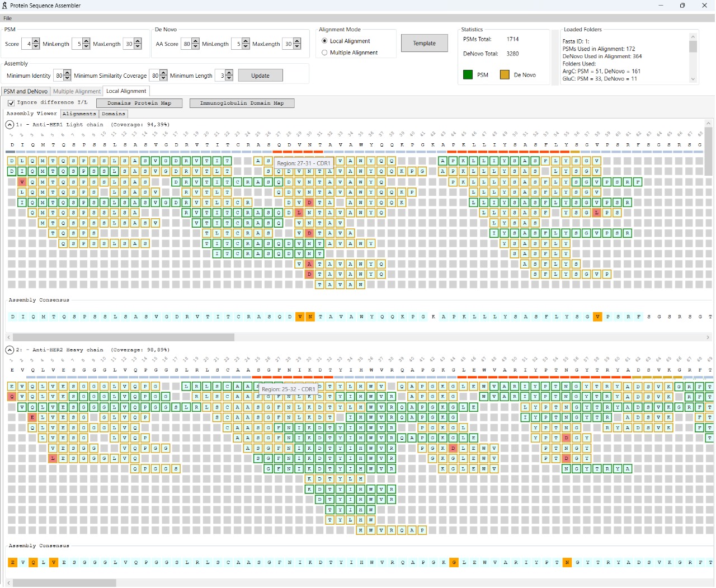Viewport: 716px width, 588px height.
Task: Collapse the Anti-HER2 Heavy chain section
Action: click(9, 350)
